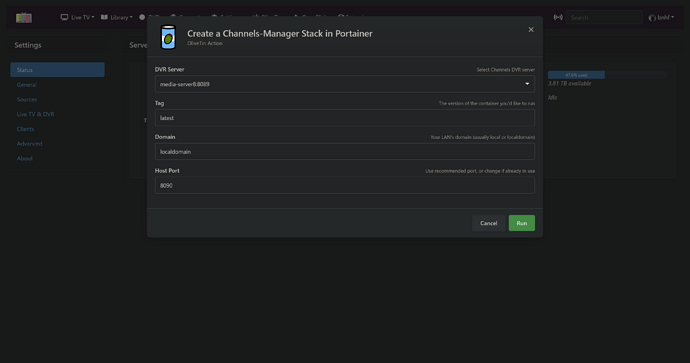The height and width of the screenshot is (363, 690).
Task: Run the OliveTin action
Action: [521, 223]
